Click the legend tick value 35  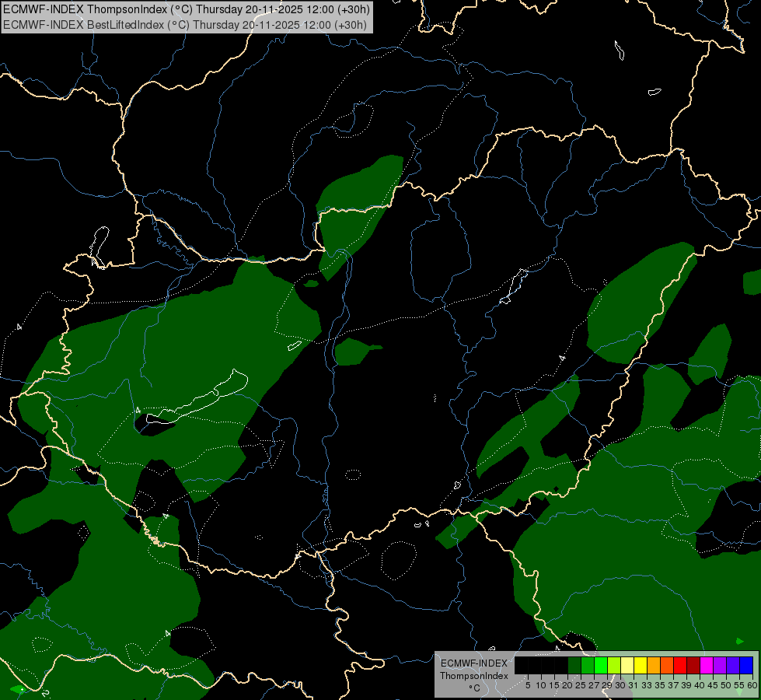pyautogui.click(x=660, y=685)
